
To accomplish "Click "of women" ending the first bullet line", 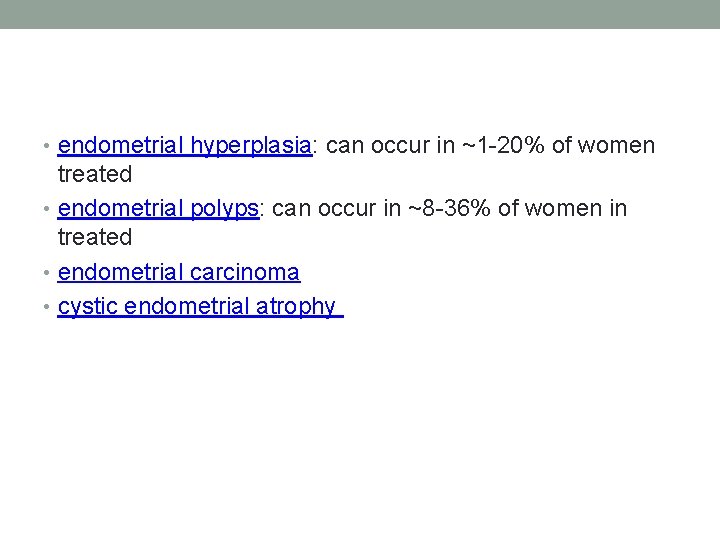I will coord(603,146).
